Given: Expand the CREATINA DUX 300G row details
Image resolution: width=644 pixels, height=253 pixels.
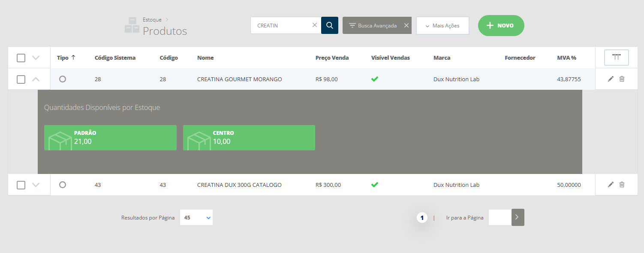Looking at the screenshot, I should [36, 185].
